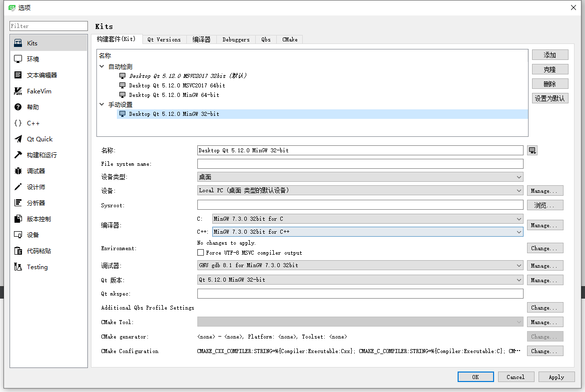Toggle Force UTF-8 MSVC compiler output checkbox

pos(200,253)
